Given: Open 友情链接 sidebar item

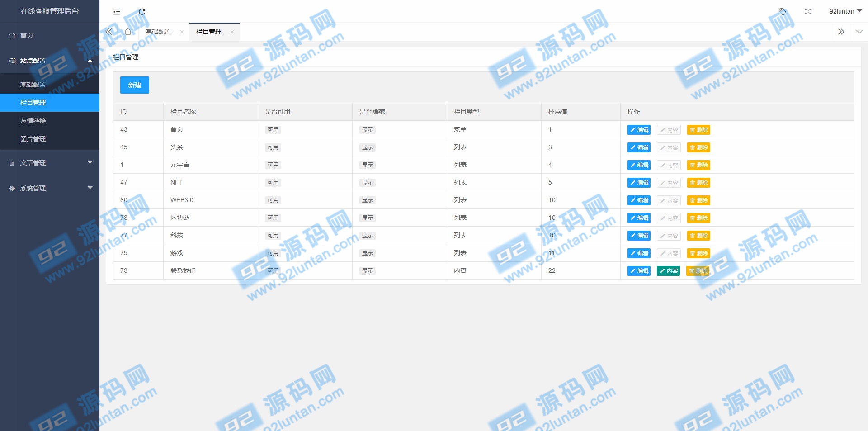Looking at the screenshot, I should (x=50, y=121).
